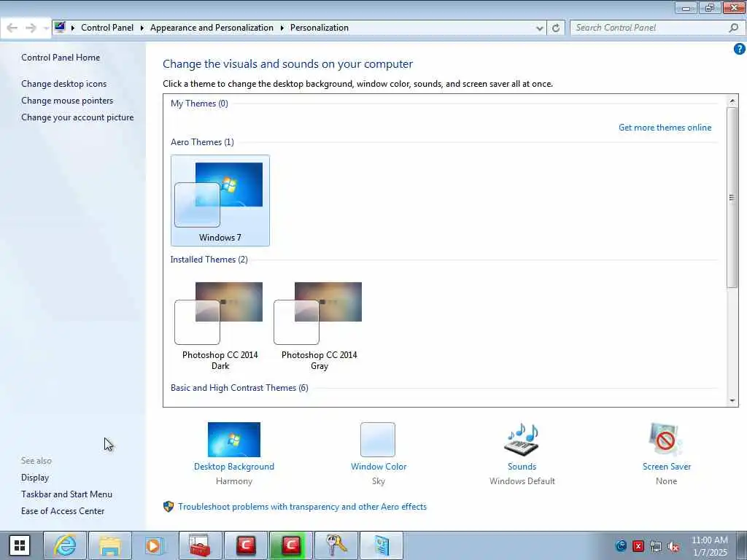Open Change mouse pointers
The width and height of the screenshot is (747, 560).
click(x=67, y=101)
